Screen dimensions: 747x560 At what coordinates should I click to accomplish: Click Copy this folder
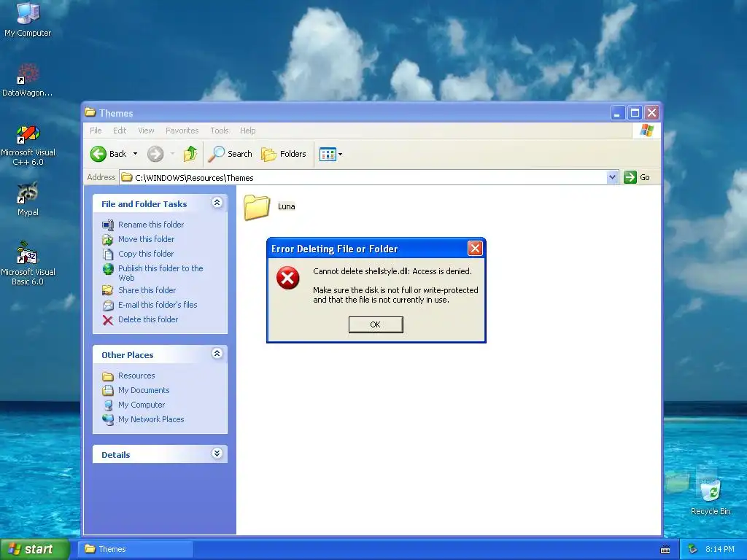coord(146,254)
